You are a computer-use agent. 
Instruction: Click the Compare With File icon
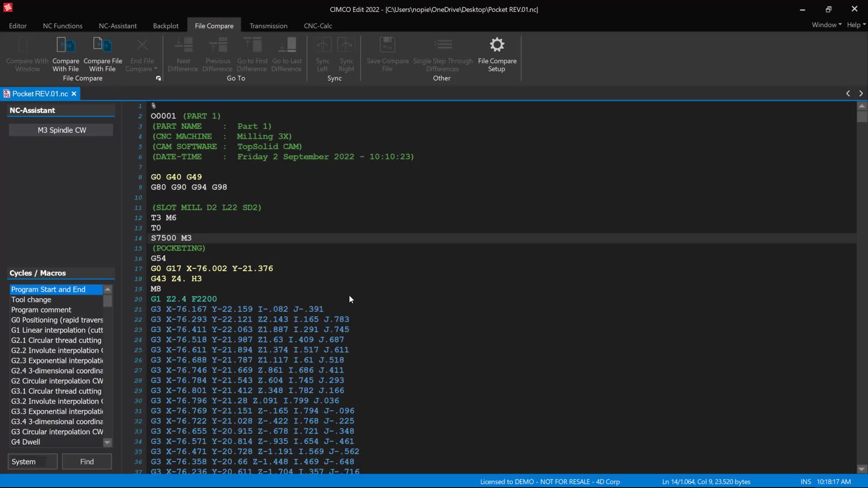coord(66,45)
